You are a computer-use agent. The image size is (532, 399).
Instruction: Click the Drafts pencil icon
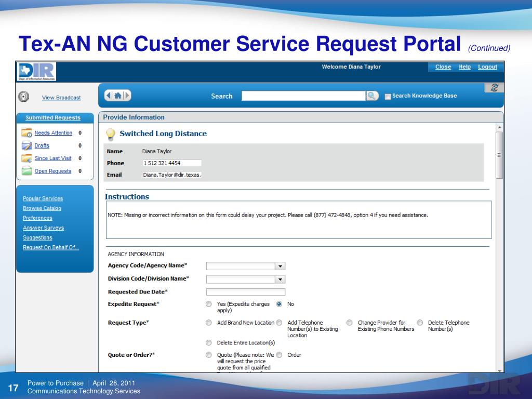pyautogui.click(x=26, y=145)
